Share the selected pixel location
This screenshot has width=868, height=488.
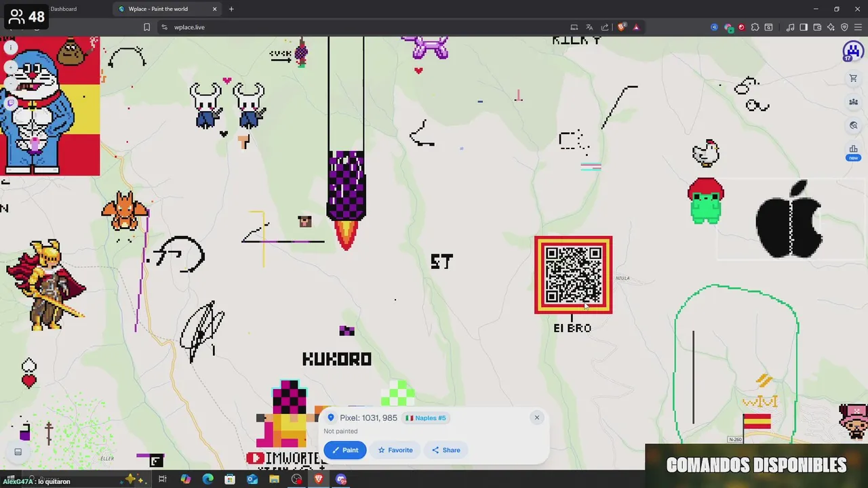tap(446, 450)
